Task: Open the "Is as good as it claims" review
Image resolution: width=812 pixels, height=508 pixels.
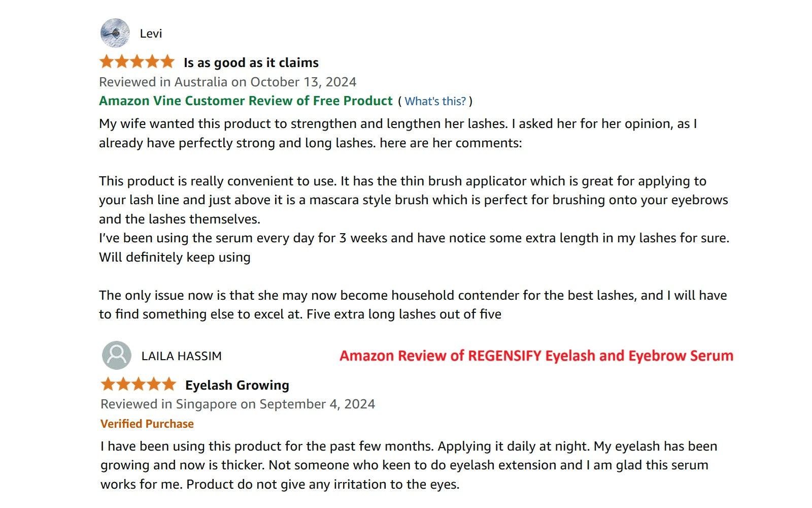Action: pyautogui.click(x=251, y=62)
